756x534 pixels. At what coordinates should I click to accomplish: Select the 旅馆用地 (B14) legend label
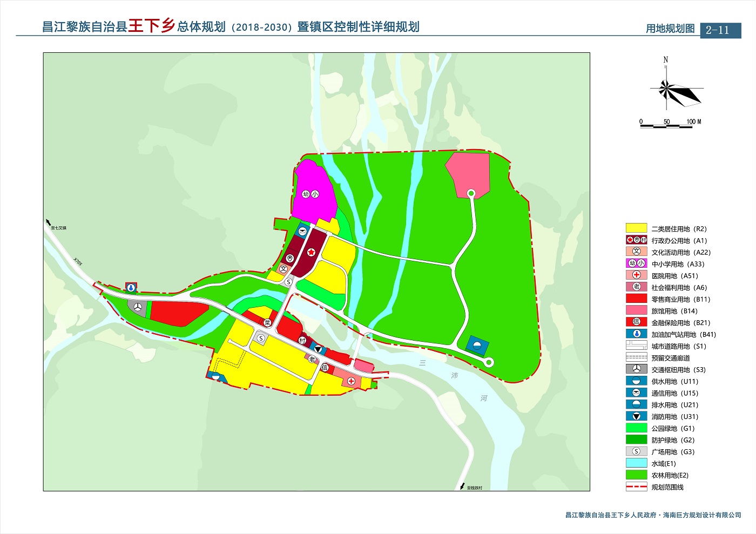(674, 311)
